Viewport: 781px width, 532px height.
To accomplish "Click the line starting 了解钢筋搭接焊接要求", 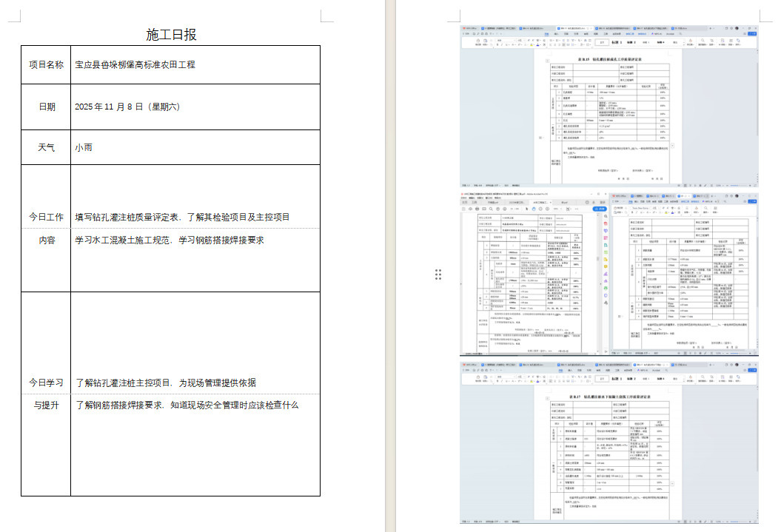I will point(186,405).
